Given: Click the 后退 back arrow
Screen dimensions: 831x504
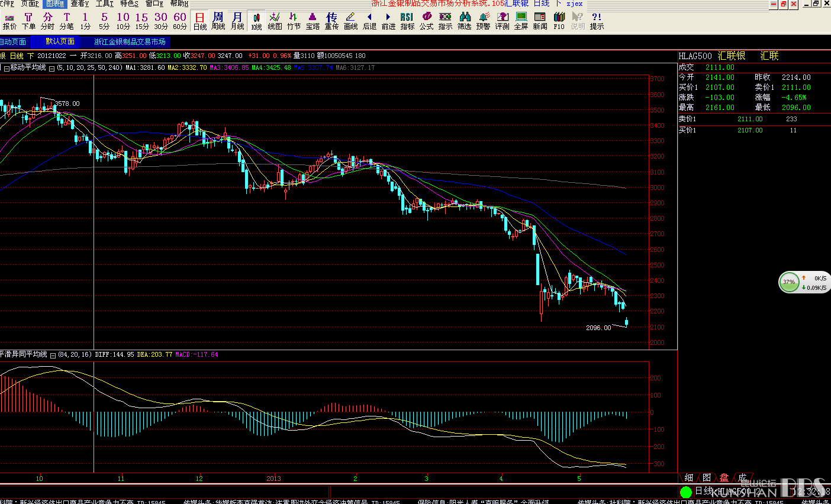Looking at the screenshot, I should (370, 21).
